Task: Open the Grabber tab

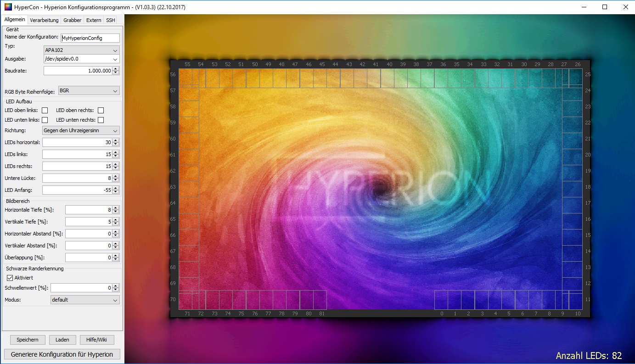Action: click(x=72, y=20)
